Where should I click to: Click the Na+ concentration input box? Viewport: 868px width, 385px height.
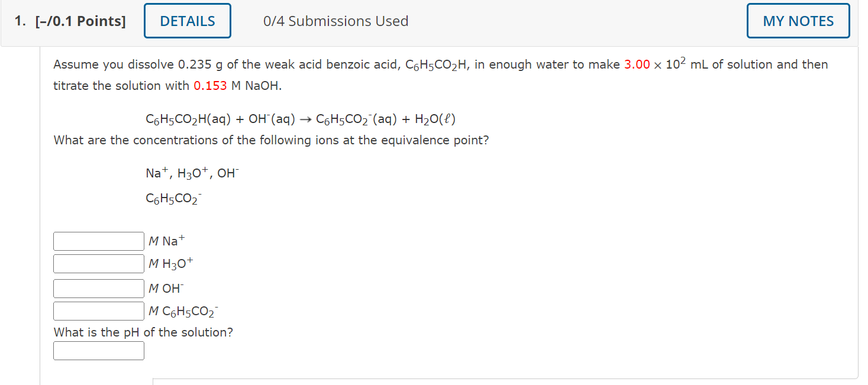click(x=98, y=241)
